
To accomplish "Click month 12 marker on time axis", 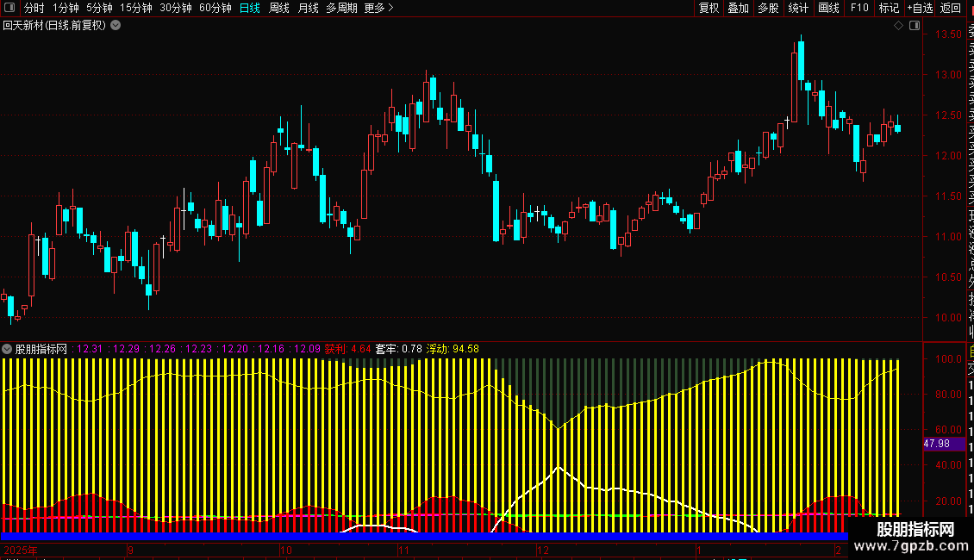I will point(543,550).
